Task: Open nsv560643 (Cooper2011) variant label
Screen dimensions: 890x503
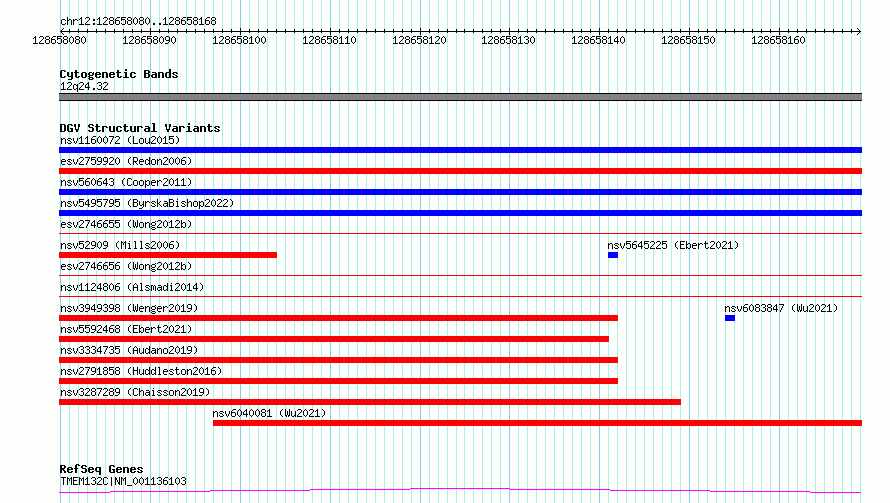Action: coord(126,182)
